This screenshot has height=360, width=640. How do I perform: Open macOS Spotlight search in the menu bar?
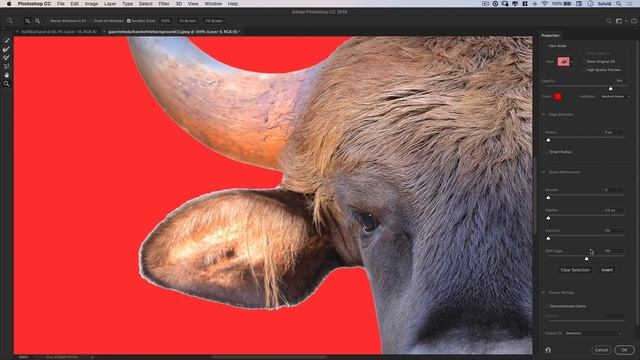point(619,4)
